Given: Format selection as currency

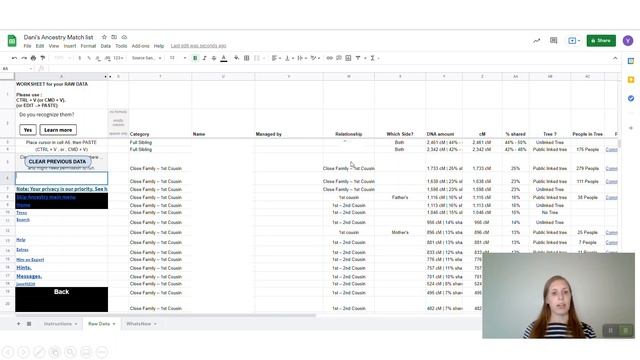Looking at the screenshot, I should pos(80,58).
